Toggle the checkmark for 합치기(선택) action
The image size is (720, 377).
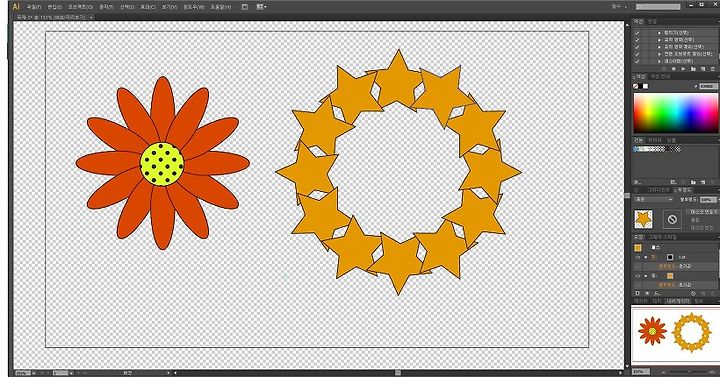click(637, 33)
